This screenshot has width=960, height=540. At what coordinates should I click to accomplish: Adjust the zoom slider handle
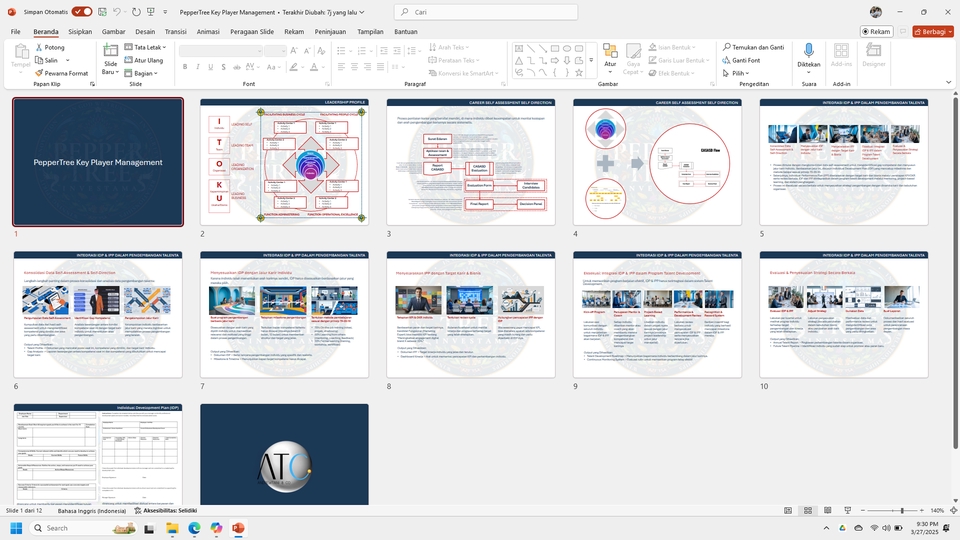902,511
